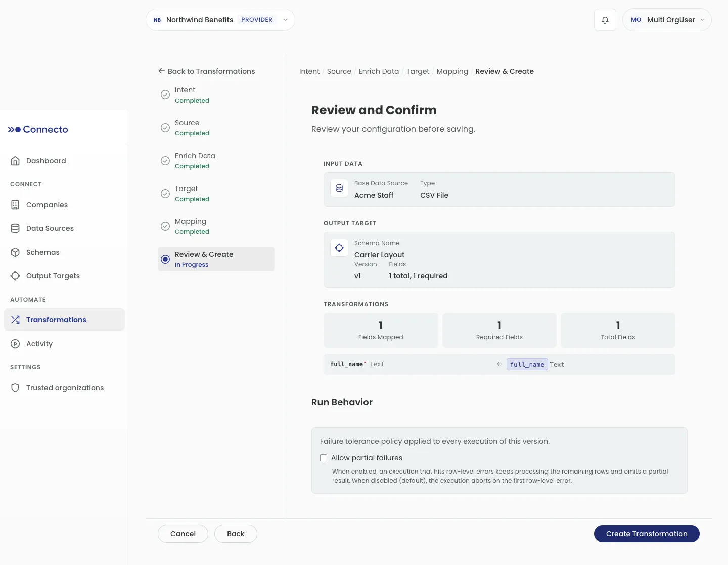Click the Total Fields stat card
This screenshot has width=728, height=565.
tap(618, 330)
